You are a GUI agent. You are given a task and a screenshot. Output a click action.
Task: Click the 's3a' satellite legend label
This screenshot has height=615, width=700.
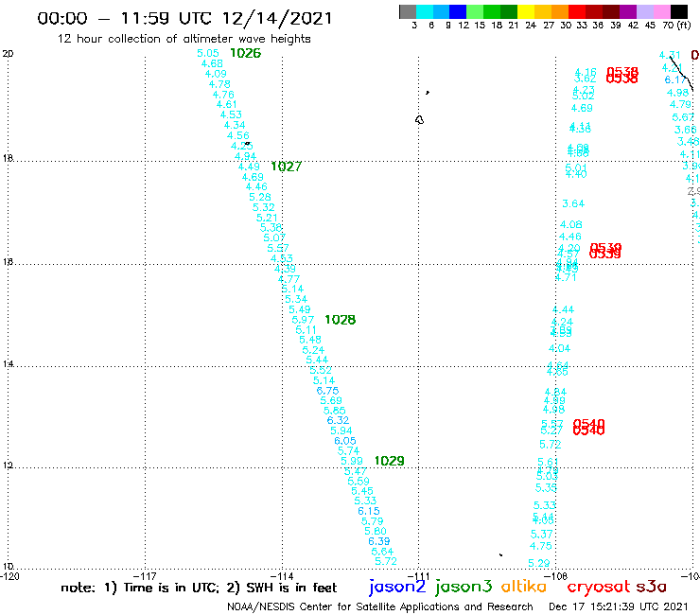coord(651,587)
